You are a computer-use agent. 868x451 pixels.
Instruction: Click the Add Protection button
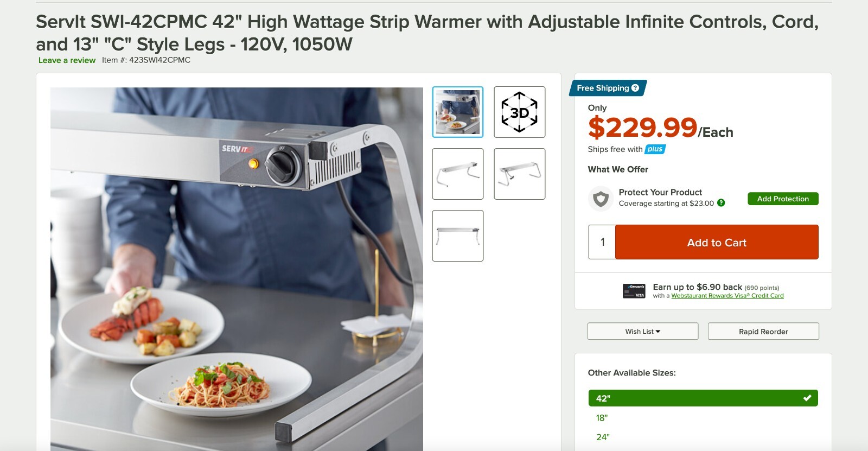tap(783, 199)
